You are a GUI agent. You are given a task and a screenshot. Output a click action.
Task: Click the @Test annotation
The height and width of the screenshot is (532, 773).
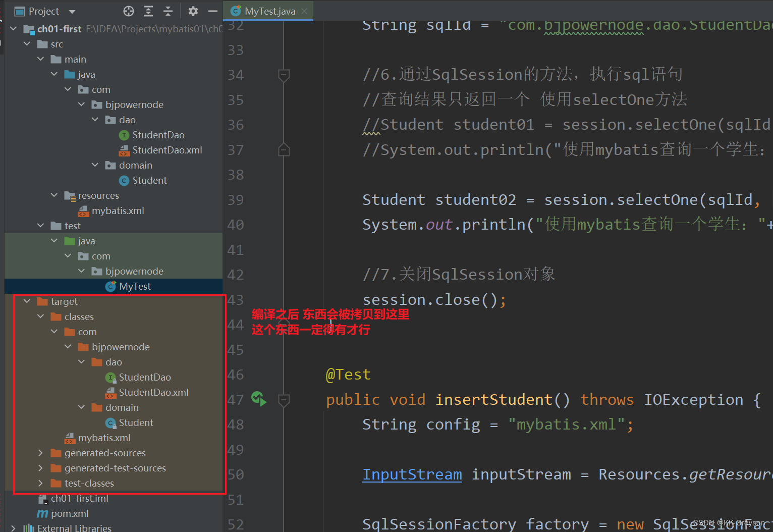(x=348, y=375)
